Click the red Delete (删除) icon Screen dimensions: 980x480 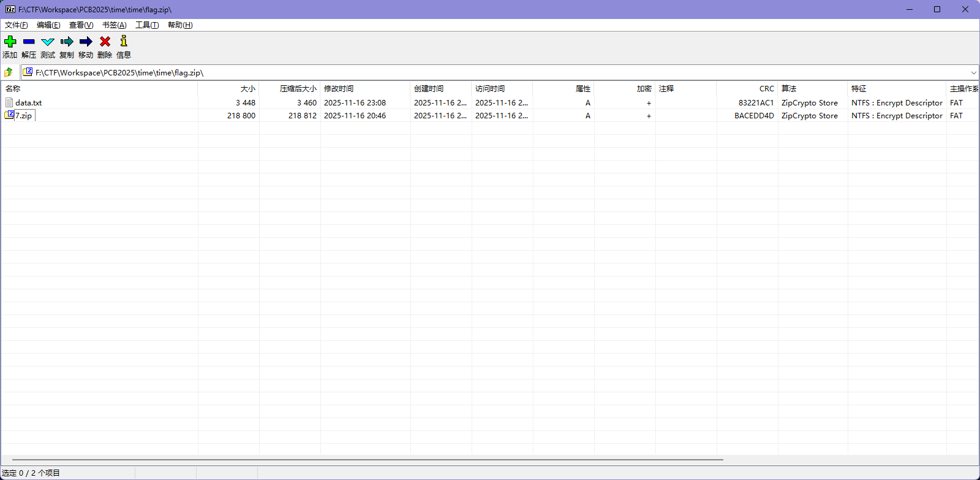(x=105, y=42)
